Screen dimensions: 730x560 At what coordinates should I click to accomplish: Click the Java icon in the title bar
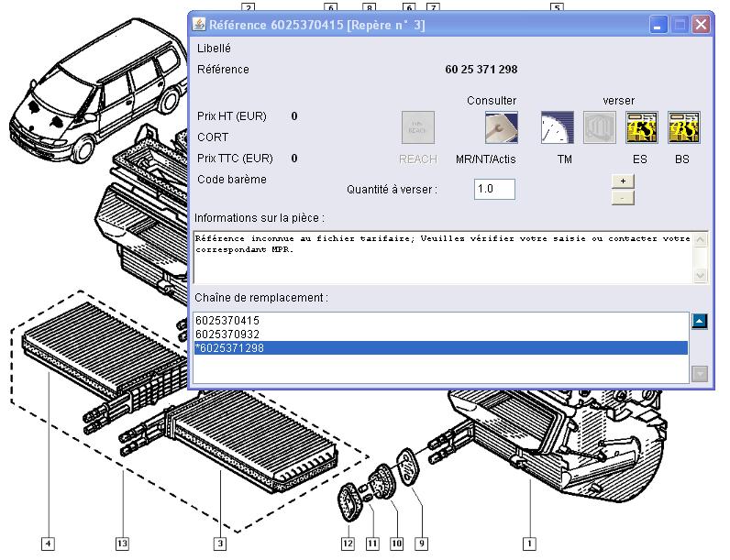pos(199,25)
